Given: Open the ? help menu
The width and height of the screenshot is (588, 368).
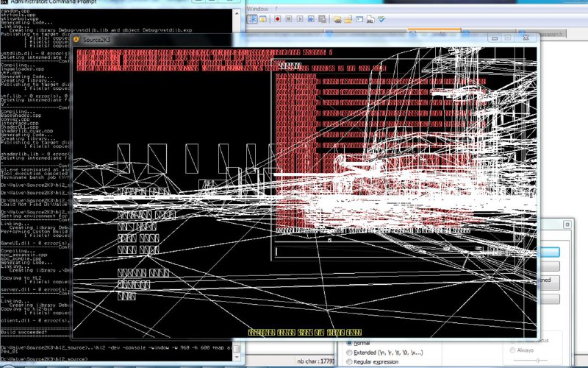Looking at the screenshot, I should (276, 9).
